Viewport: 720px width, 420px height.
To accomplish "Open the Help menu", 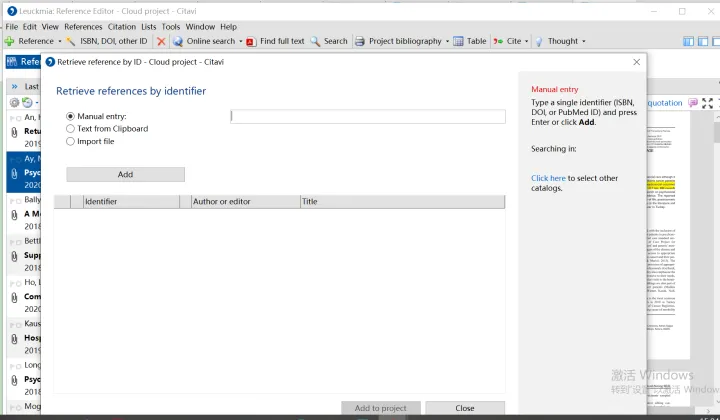I will [228, 27].
